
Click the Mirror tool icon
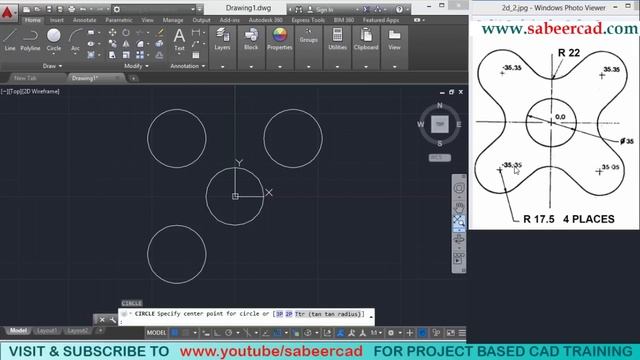pos(126,44)
